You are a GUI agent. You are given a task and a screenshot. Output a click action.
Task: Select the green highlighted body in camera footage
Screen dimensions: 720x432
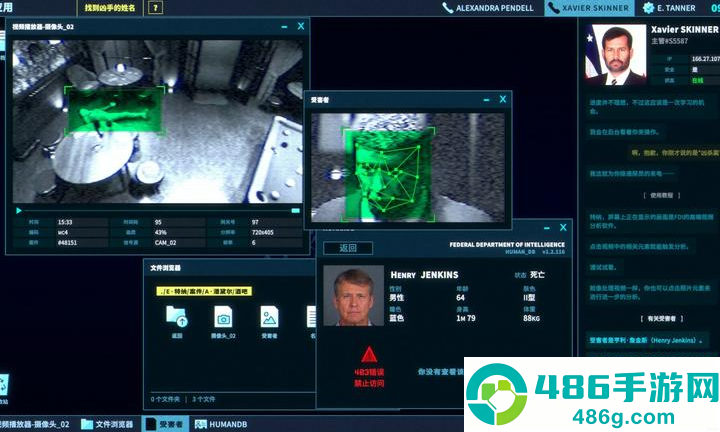pyautogui.click(x=114, y=110)
